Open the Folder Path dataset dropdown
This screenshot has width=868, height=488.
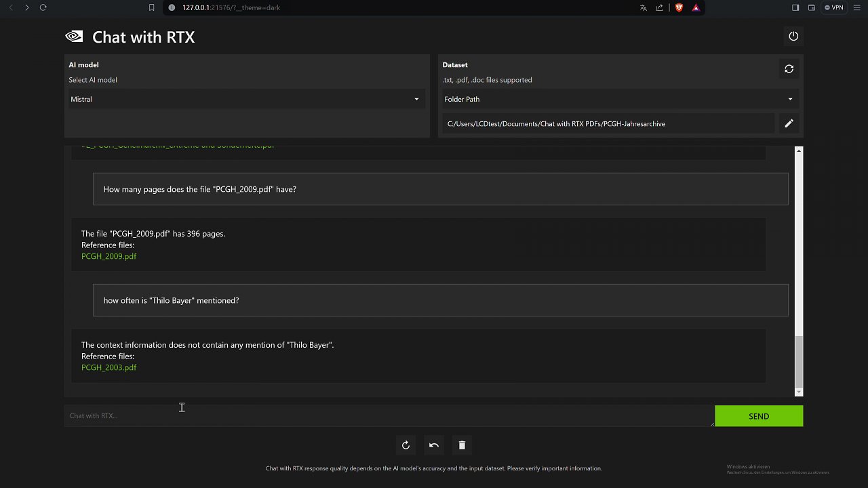click(x=619, y=99)
